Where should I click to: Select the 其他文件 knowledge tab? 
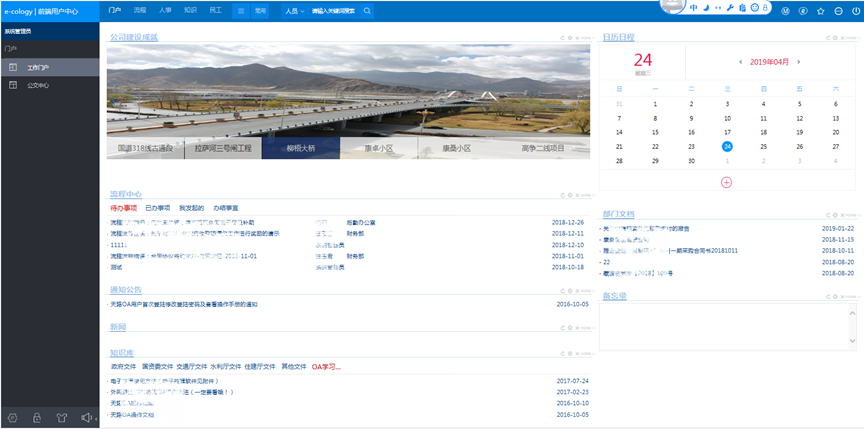[294, 367]
